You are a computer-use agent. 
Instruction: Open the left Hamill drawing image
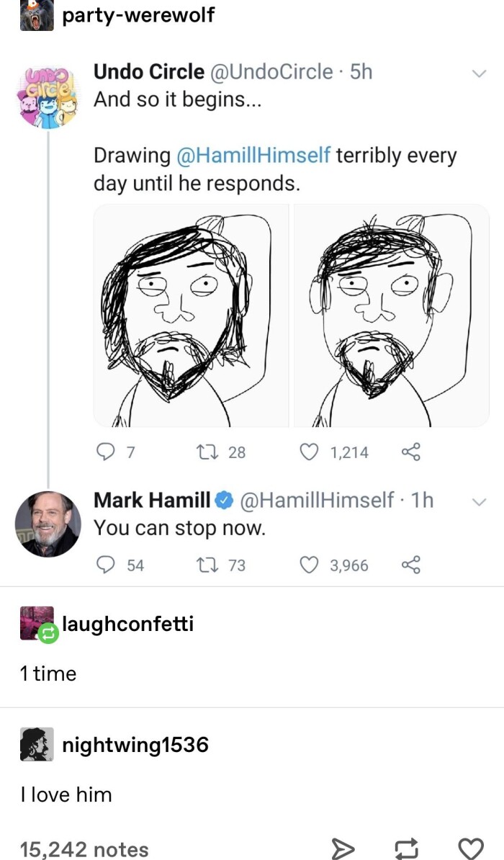click(191, 315)
